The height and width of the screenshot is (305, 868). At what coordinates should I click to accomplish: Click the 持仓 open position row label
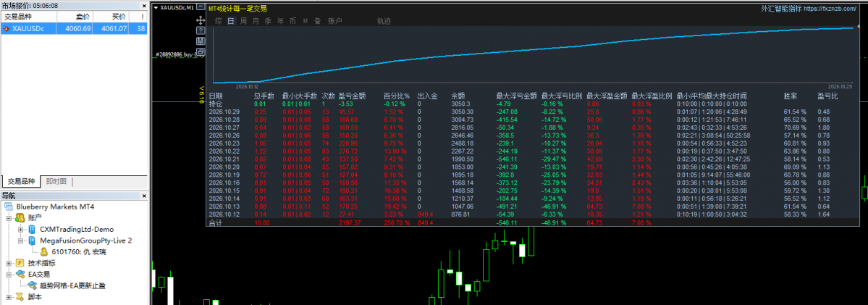(x=215, y=104)
